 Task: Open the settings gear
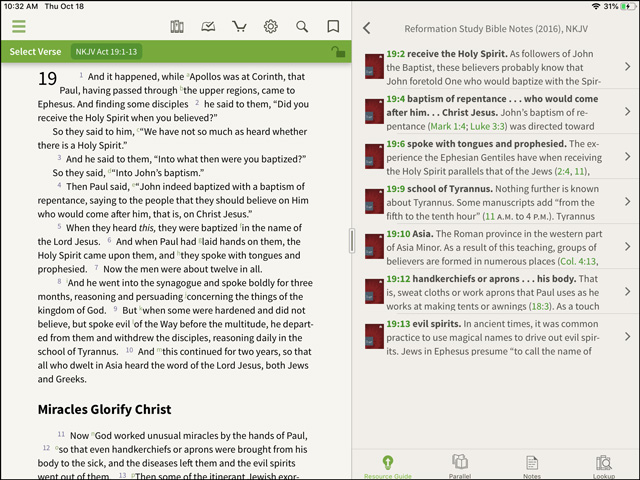(271, 27)
